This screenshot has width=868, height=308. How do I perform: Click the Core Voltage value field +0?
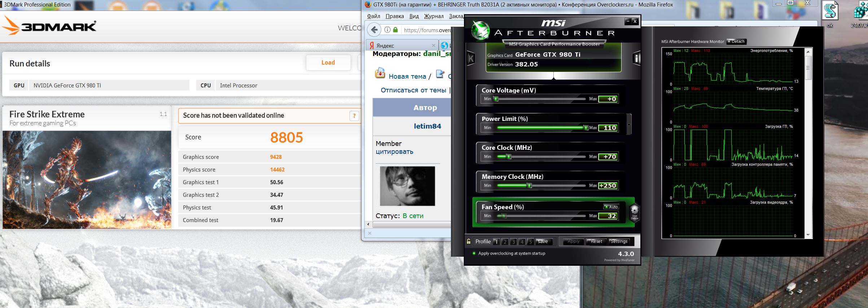[608, 99]
